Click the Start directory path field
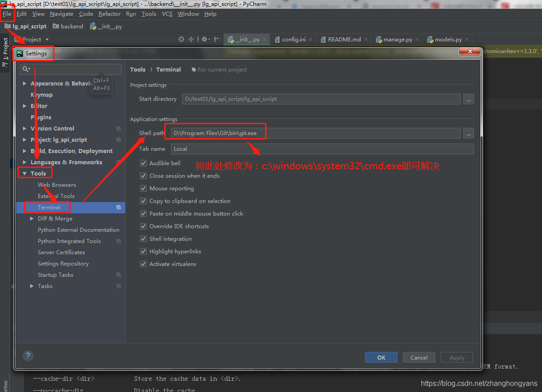Screen dimensions: 542x392 coord(321,99)
